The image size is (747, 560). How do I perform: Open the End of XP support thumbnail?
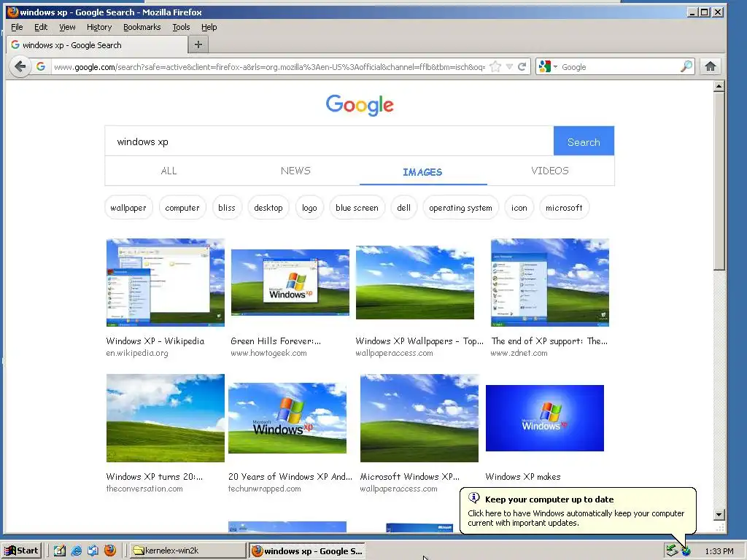pyautogui.click(x=550, y=282)
